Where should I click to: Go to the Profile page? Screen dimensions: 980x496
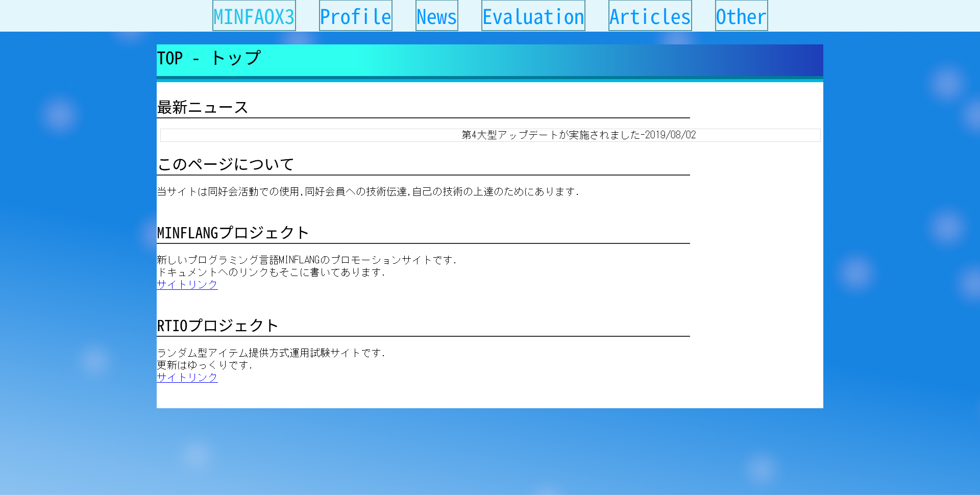[355, 16]
